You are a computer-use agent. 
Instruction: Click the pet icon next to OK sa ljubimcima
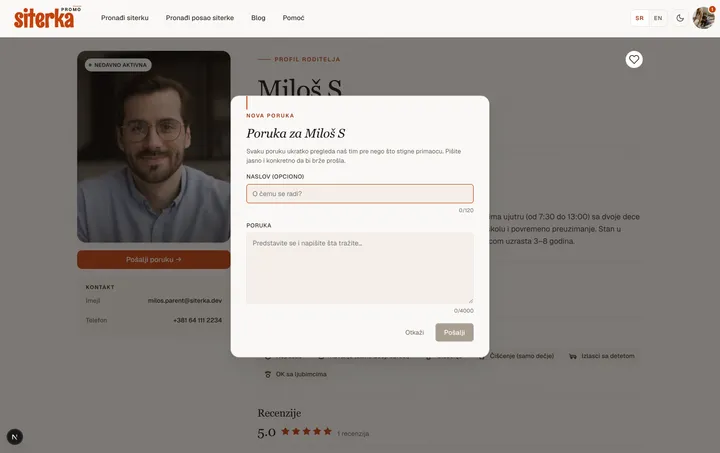268,375
